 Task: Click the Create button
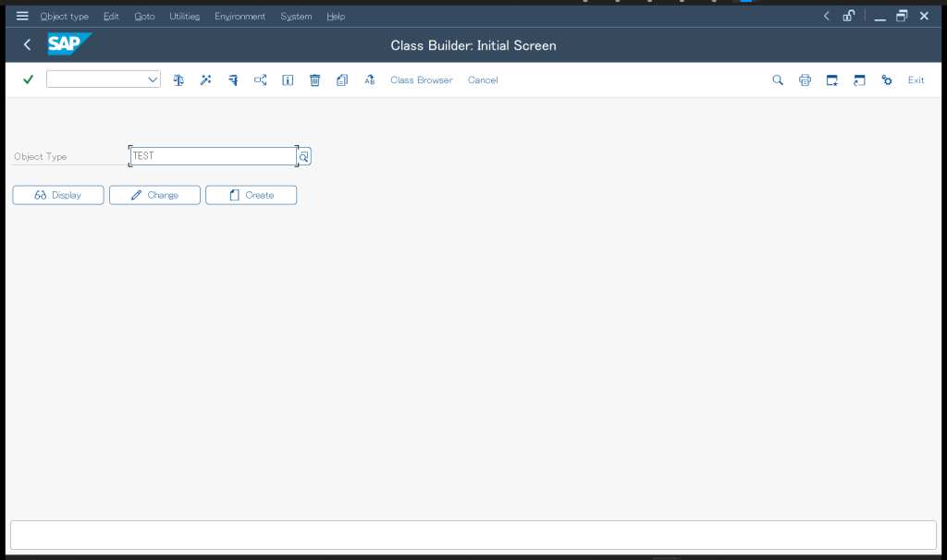[x=251, y=195]
